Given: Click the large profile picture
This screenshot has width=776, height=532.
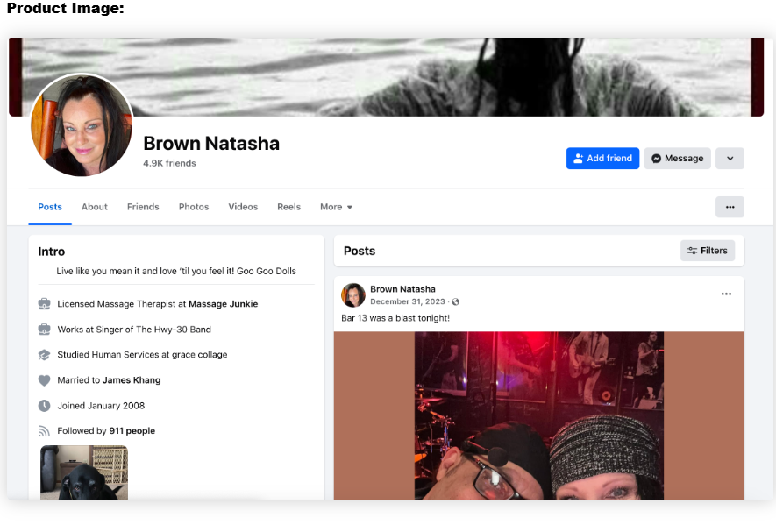Looking at the screenshot, I should click(x=82, y=125).
